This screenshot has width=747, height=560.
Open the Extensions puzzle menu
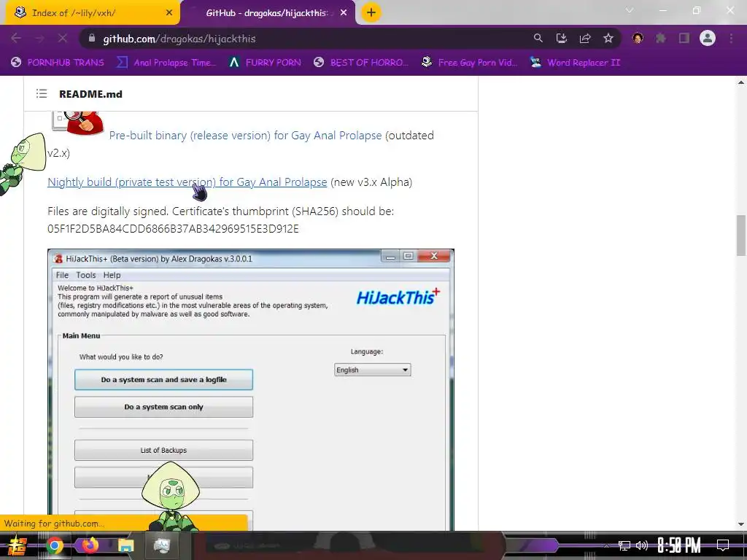pyautogui.click(x=661, y=38)
